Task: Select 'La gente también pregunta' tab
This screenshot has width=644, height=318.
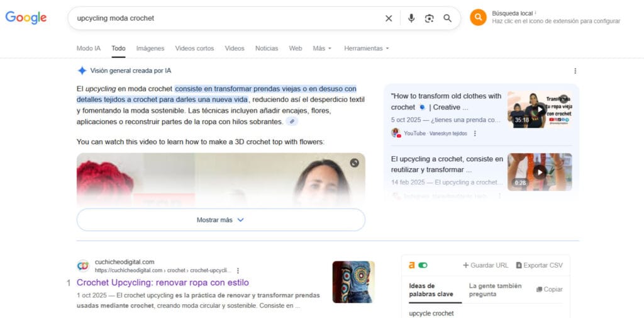Action: 495,290
